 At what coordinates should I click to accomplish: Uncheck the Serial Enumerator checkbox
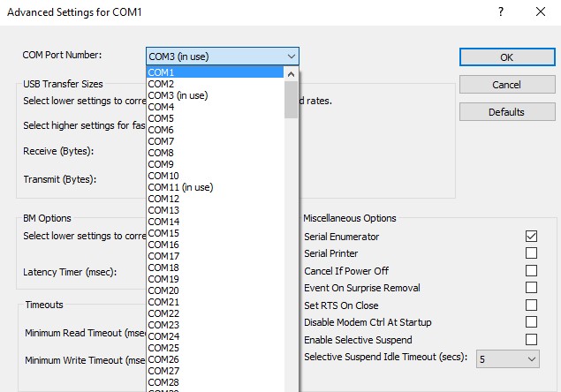click(x=531, y=237)
